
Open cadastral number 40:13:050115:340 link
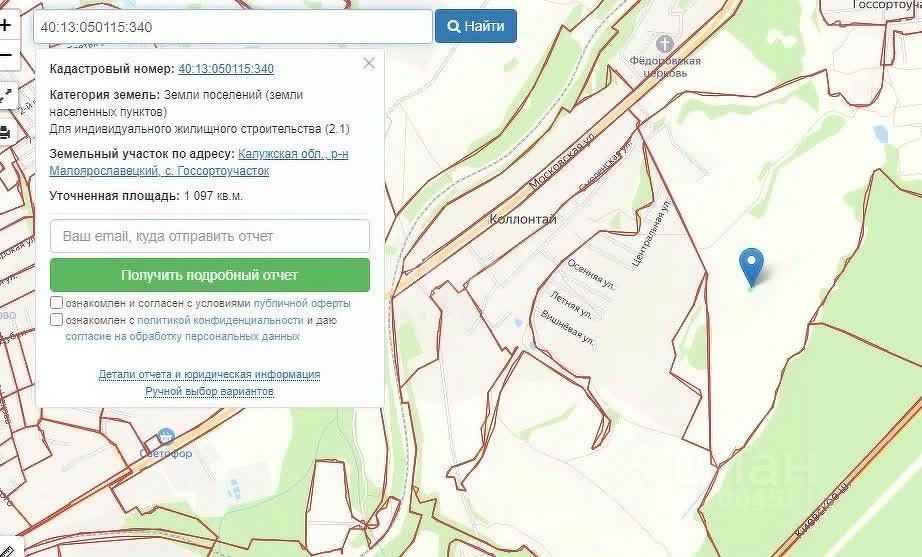tap(226, 69)
